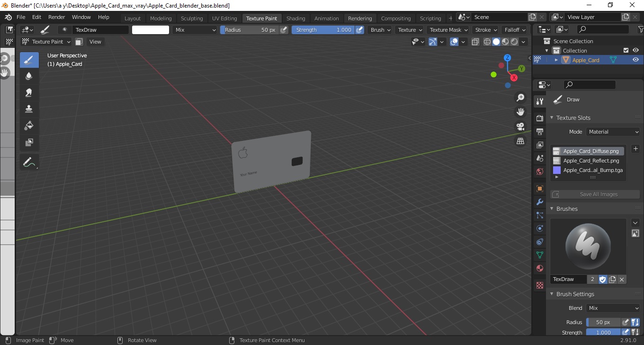Click the Blender logo menu icon
This screenshot has width=644, height=345.
pos(8,17)
